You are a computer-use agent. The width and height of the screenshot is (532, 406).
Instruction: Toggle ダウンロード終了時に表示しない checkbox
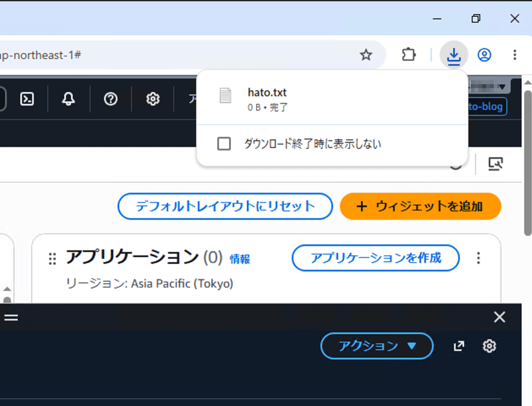[x=224, y=144]
